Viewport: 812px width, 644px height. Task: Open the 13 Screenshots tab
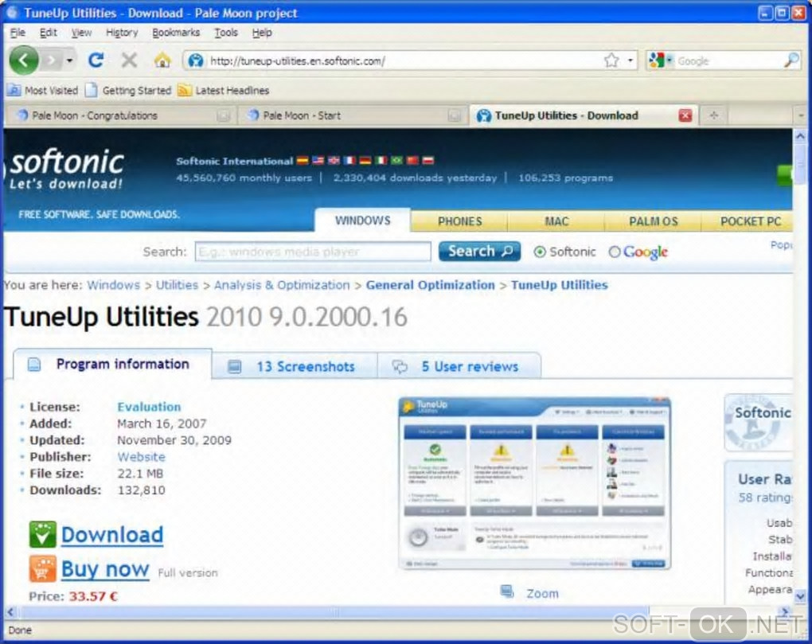[295, 366]
